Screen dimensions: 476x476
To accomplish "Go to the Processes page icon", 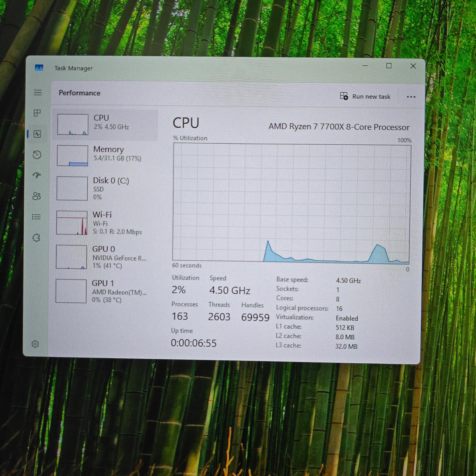I will click(37, 113).
